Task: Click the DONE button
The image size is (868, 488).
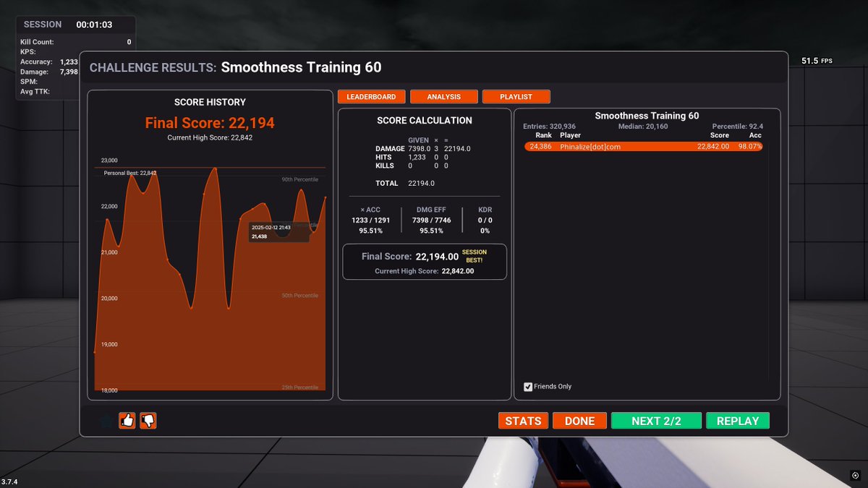Action: tap(579, 421)
